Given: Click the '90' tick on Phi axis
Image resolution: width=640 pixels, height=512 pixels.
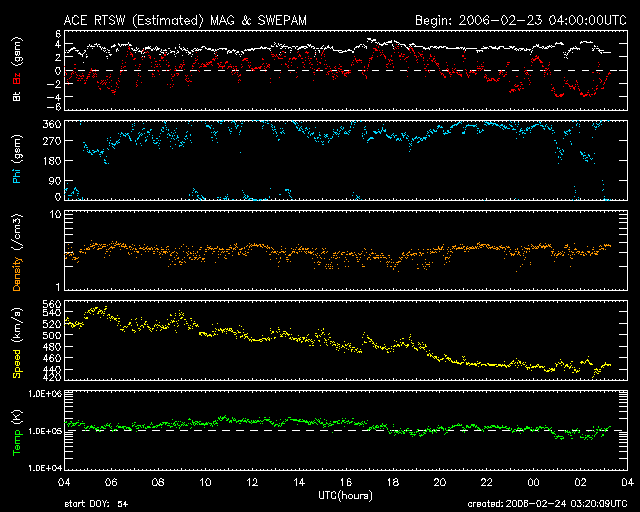Looking at the screenshot, I should tap(55, 180).
